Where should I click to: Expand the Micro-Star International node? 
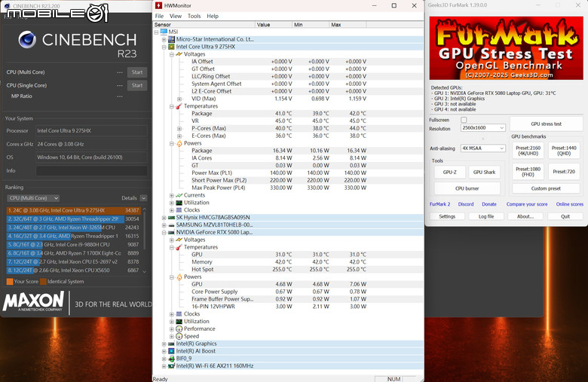[164, 39]
